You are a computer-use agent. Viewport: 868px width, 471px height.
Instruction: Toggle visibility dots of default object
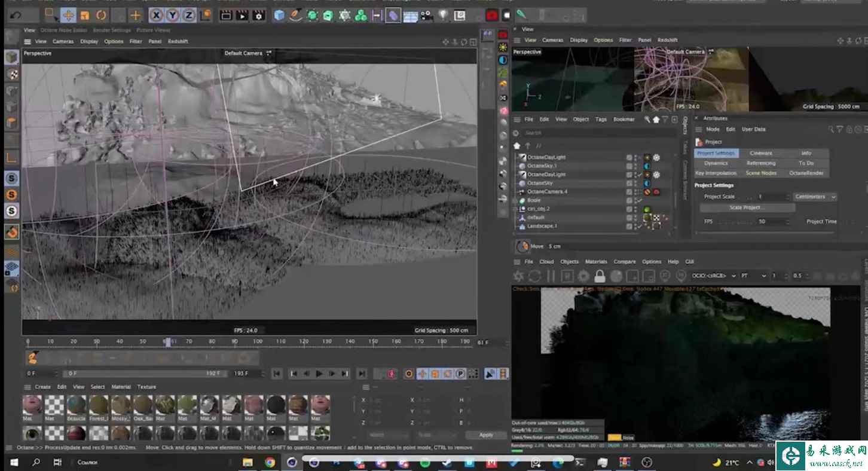click(635, 218)
